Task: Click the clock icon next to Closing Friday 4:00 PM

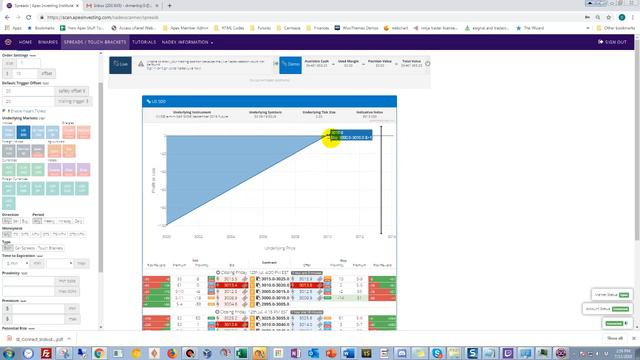Action: click(x=218, y=272)
